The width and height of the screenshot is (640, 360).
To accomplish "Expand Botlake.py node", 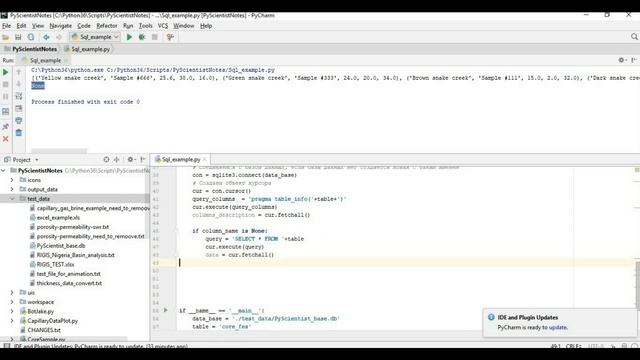I will (12, 311).
